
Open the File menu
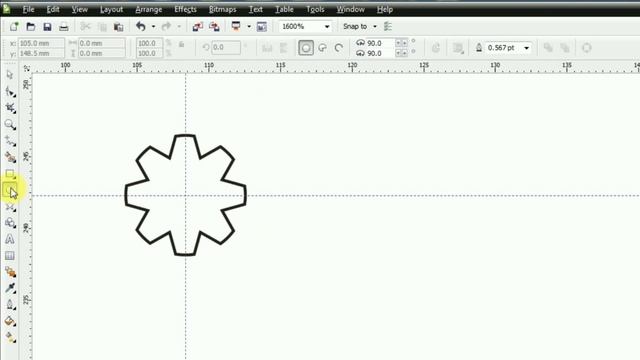[x=28, y=9]
